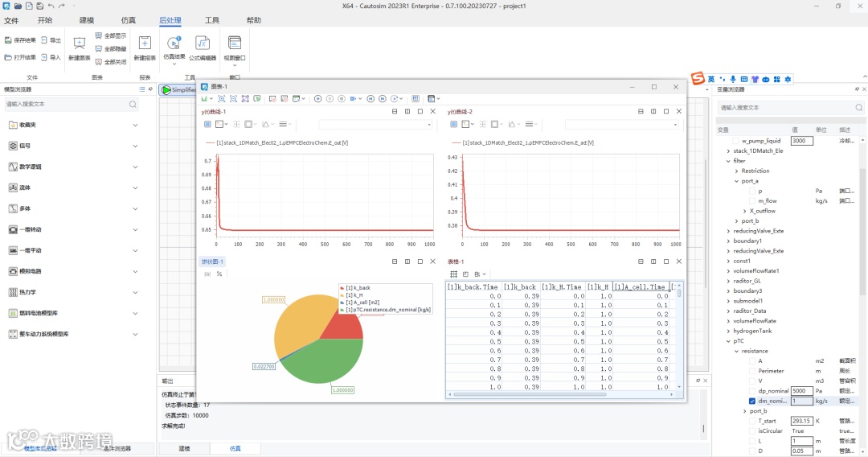Check the dp_nominal variable checkbox
The height and width of the screenshot is (457, 868).
751,391
